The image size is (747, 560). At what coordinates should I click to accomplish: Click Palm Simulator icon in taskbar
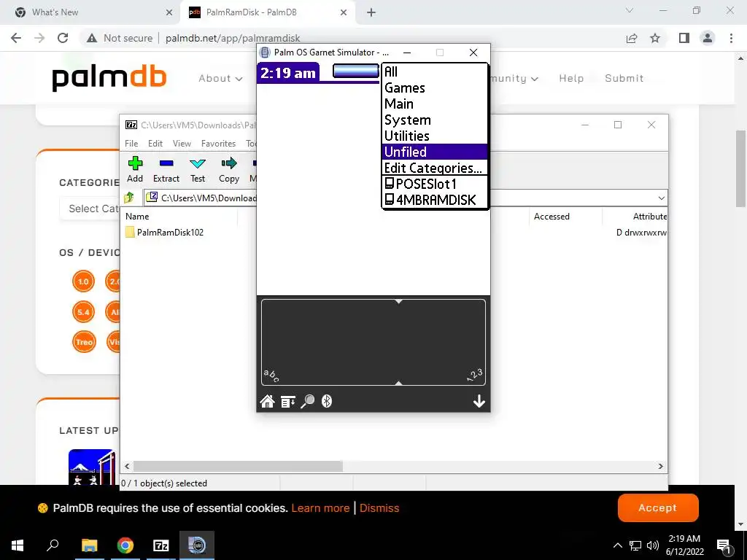(197, 545)
